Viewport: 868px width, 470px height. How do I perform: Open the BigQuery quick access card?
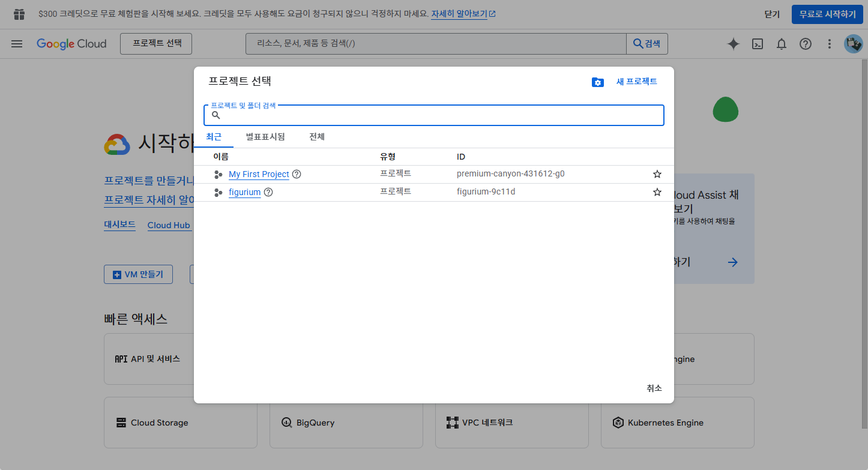[346, 423]
